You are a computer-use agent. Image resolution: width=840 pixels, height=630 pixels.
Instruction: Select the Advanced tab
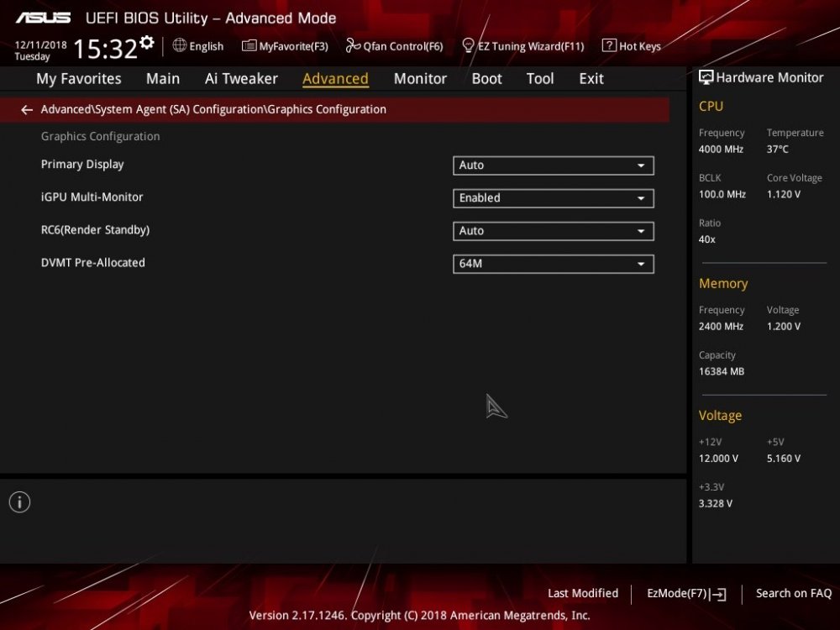pos(335,79)
